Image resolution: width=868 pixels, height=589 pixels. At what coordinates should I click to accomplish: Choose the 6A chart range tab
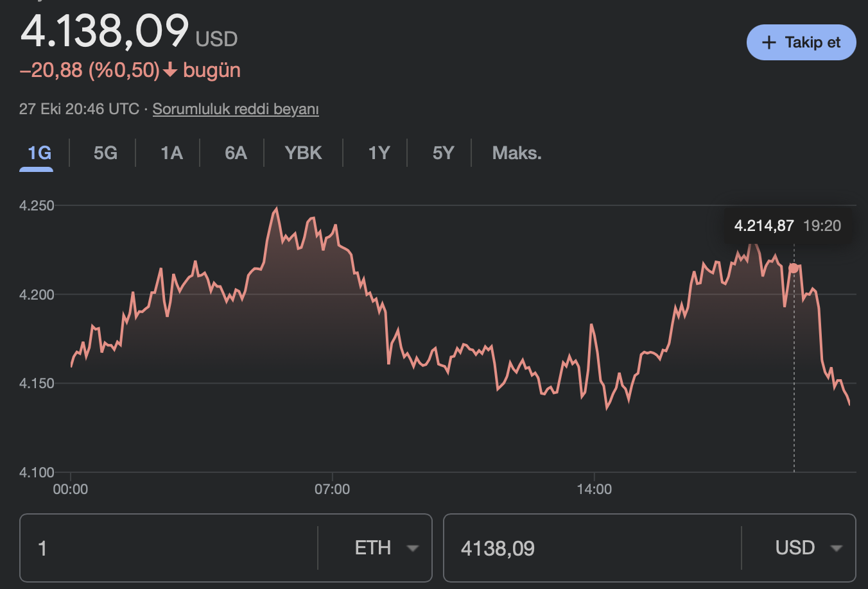[x=236, y=153]
